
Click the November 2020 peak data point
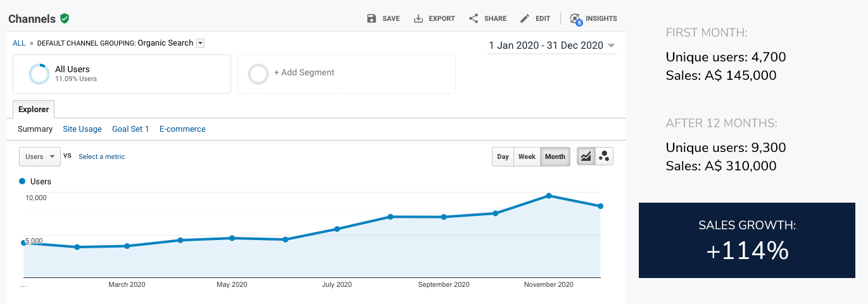coord(548,196)
